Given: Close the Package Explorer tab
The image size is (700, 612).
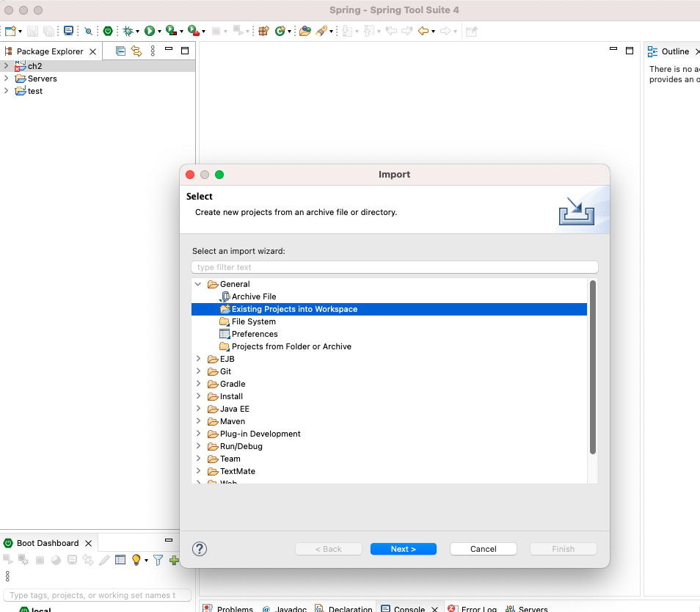Looking at the screenshot, I should [x=93, y=52].
